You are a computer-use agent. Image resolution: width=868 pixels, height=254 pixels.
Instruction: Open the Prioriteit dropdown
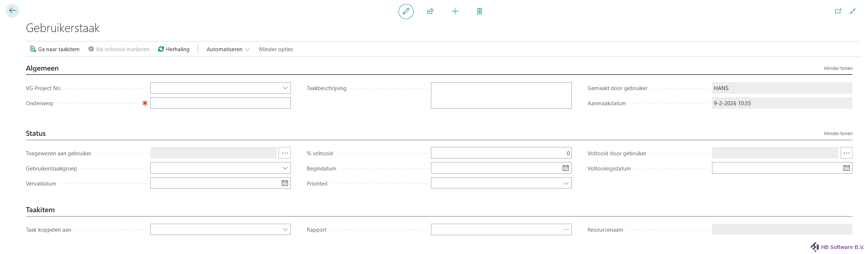(x=566, y=183)
